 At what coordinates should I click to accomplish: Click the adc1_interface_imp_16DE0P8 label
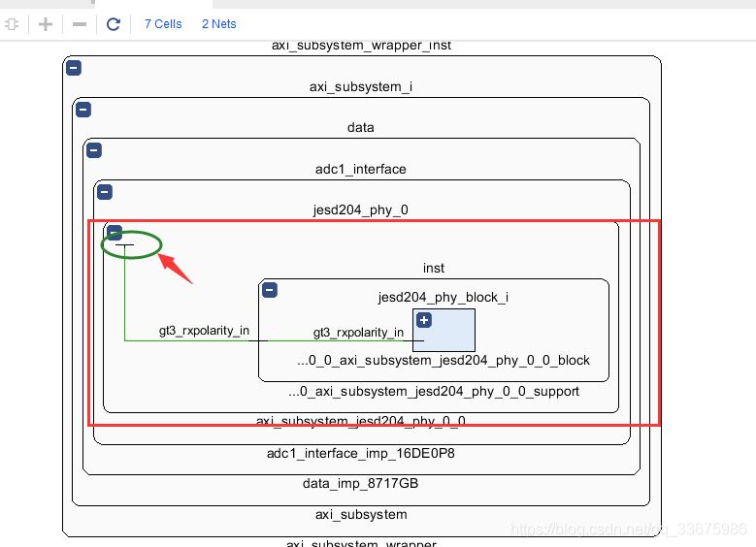[x=361, y=454]
